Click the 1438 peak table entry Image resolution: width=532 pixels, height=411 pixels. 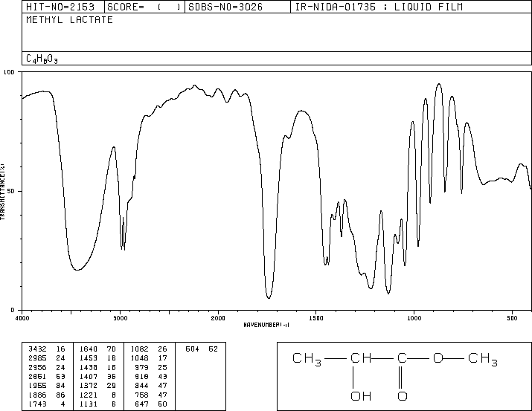pyautogui.click(x=89, y=367)
